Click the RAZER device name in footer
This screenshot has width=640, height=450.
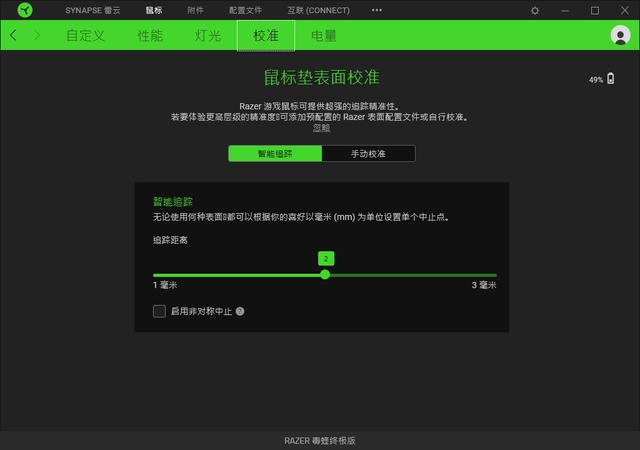click(x=320, y=441)
